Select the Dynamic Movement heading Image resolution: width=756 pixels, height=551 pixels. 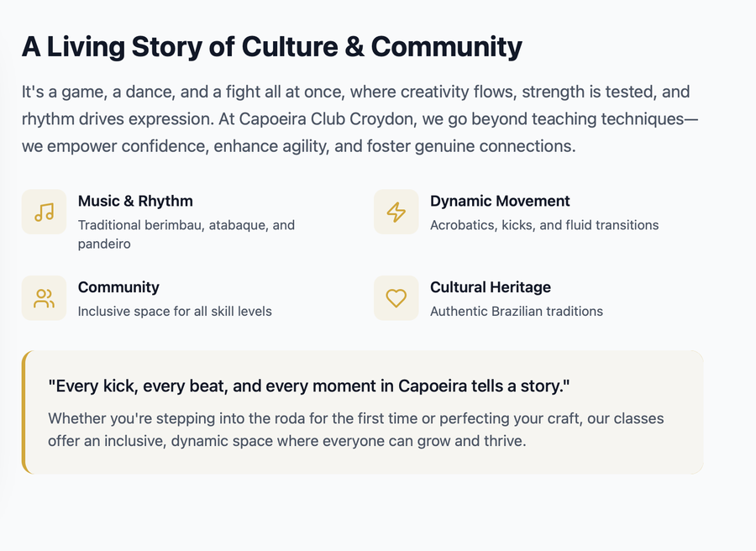click(x=500, y=201)
